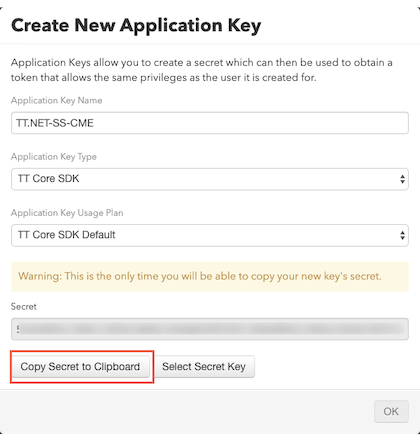Click the Secret field label
Image resolution: width=420 pixels, height=440 pixels.
pos(24,307)
